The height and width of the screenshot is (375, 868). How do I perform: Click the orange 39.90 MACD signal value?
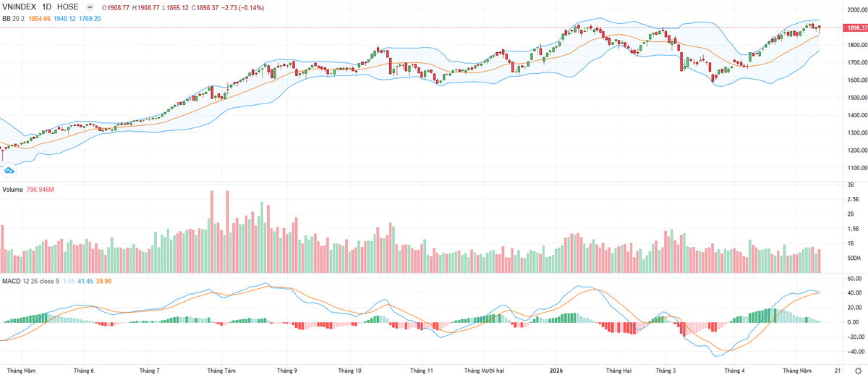click(104, 280)
